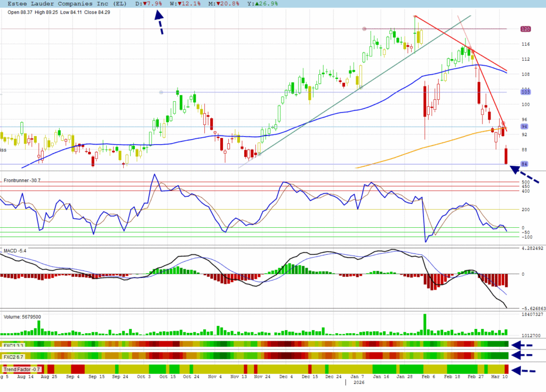546x392 pixels.
Task: Click the dashed arrow pointing at the latest candle
Action: click(x=525, y=175)
